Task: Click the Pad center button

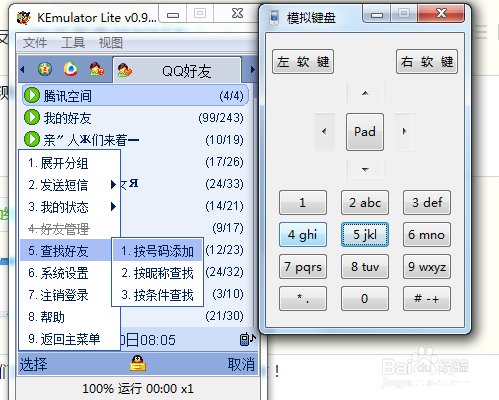Action: tap(365, 132)
